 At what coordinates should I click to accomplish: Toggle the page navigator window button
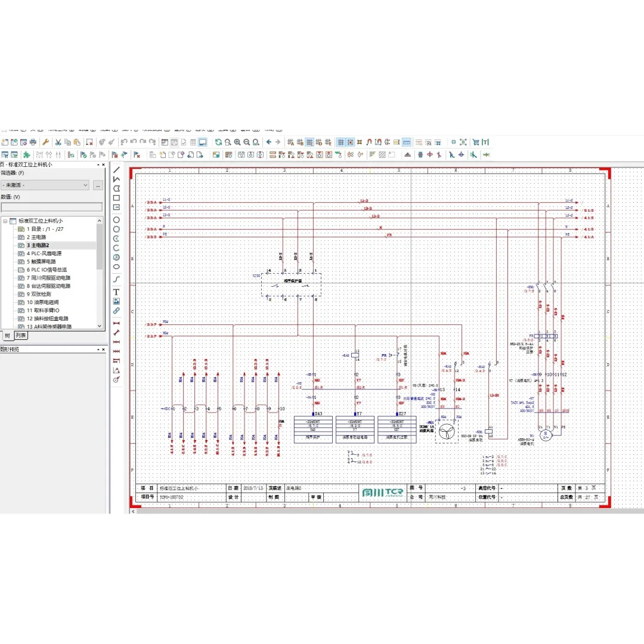[165, 142]
